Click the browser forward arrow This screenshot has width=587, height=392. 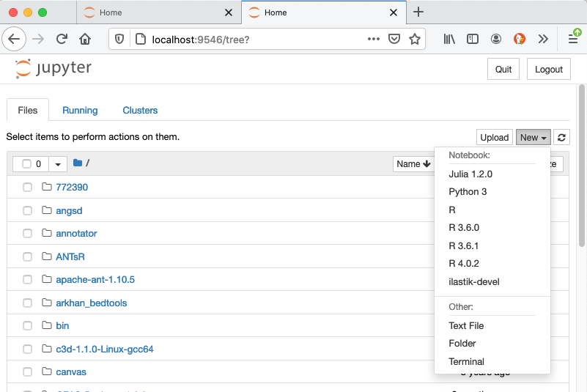click(38, 39)
